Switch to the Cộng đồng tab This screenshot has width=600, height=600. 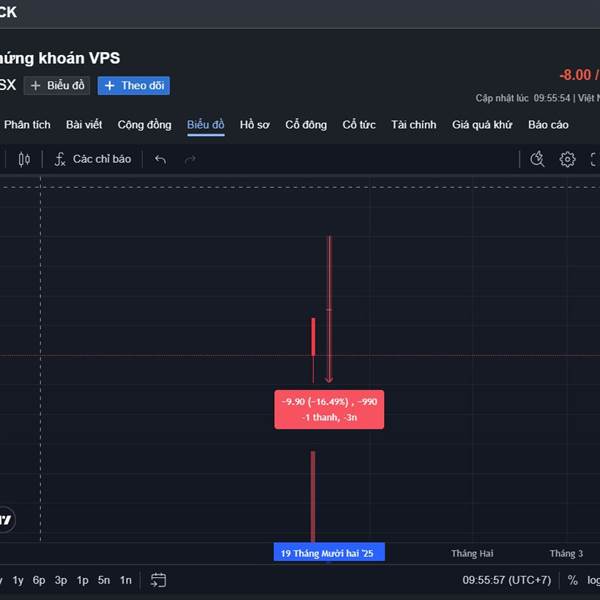click(x=145, y=125)
